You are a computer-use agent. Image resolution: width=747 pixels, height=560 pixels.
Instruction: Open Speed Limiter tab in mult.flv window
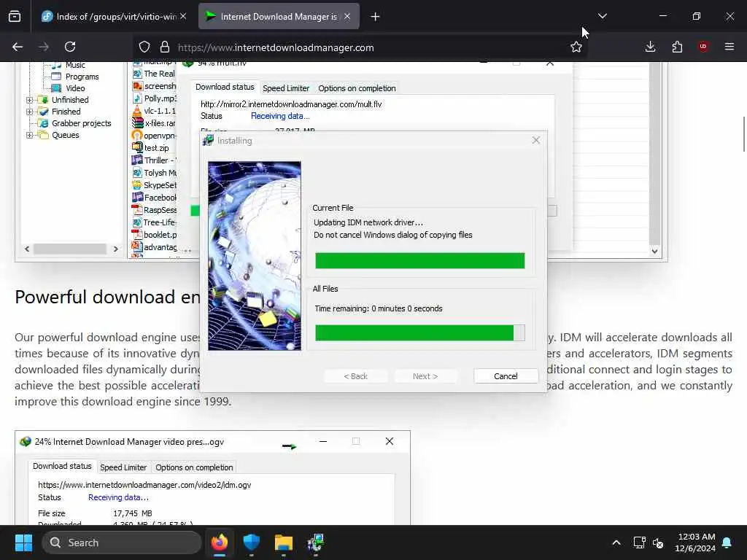pyautogui.click(x=286, y=88)
